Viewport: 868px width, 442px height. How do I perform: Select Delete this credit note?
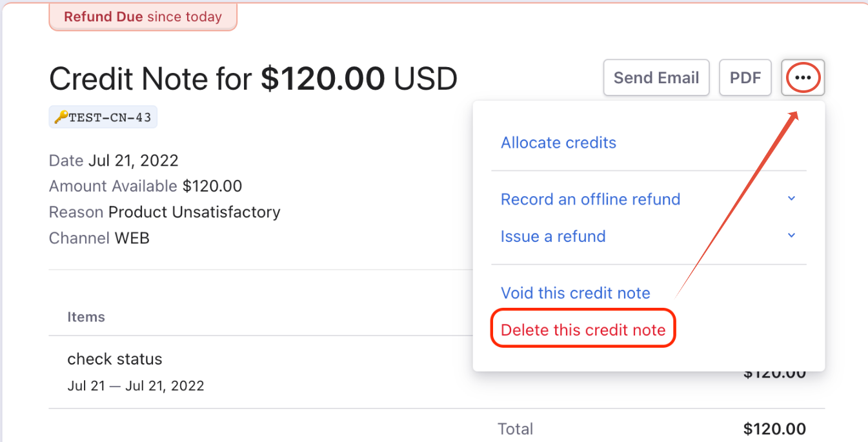point(583,330)
